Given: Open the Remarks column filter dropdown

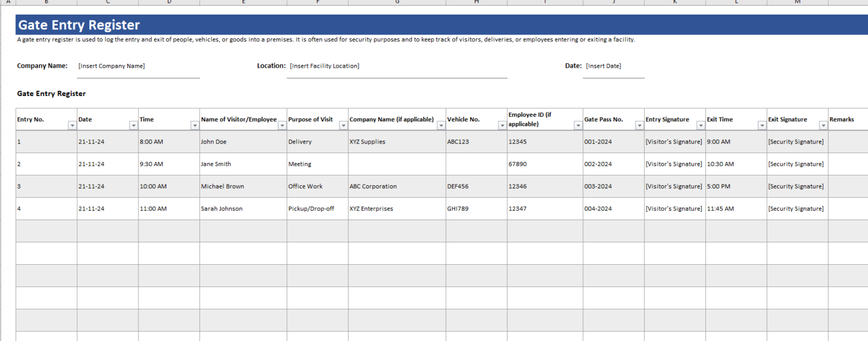Looking at the screenshot, I should [863, 125].
